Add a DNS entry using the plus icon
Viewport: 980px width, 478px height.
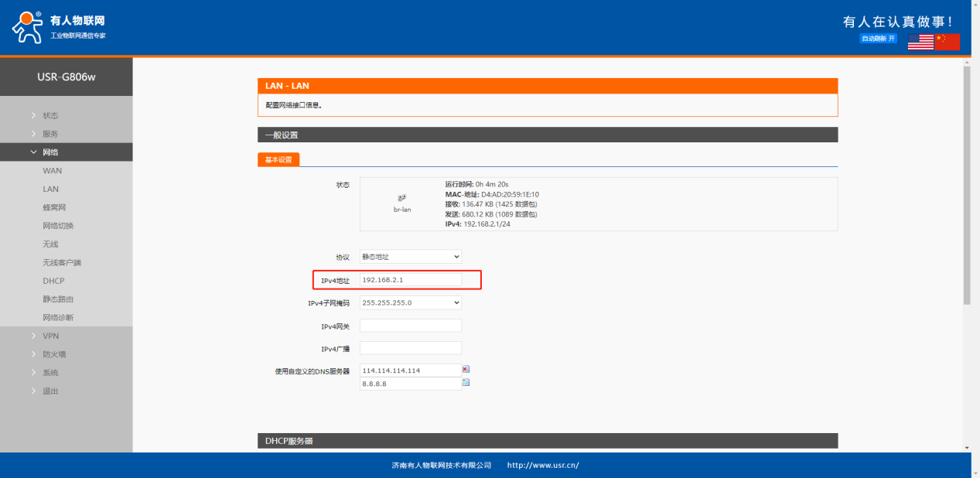[x=466, y=382]
